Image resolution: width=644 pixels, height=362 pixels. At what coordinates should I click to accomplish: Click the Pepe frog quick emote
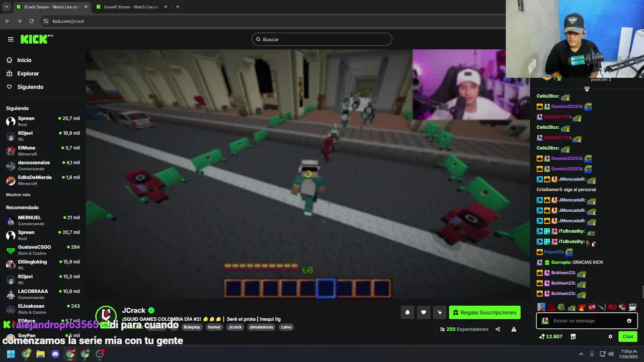[561, 307]
